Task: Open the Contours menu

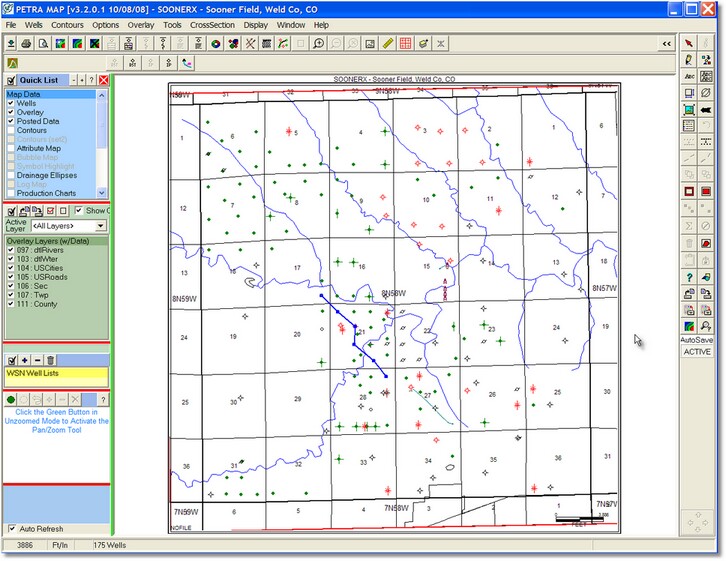Action: (x=67, y=25)
